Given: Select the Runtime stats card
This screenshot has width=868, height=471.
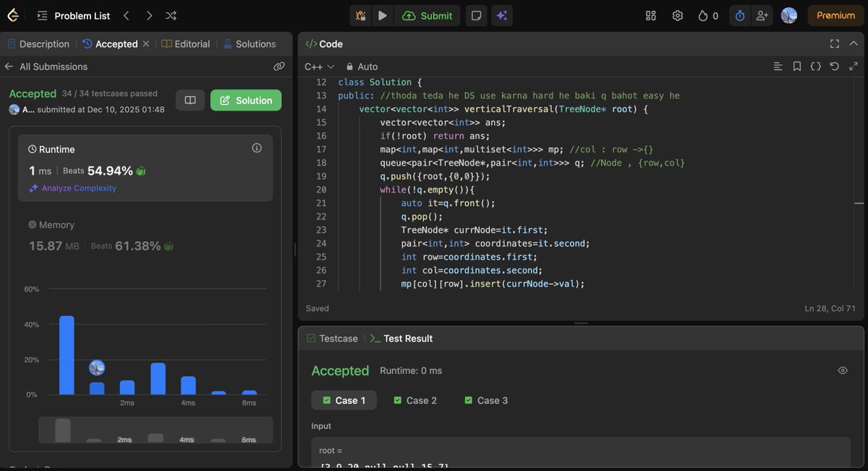Looking at the screenshot, I should [145, 168].
